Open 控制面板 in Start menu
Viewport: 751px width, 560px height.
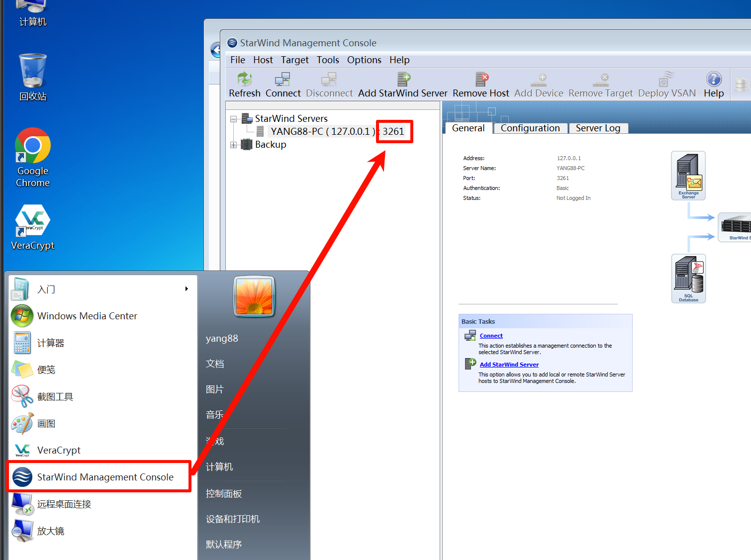point(224,493)
